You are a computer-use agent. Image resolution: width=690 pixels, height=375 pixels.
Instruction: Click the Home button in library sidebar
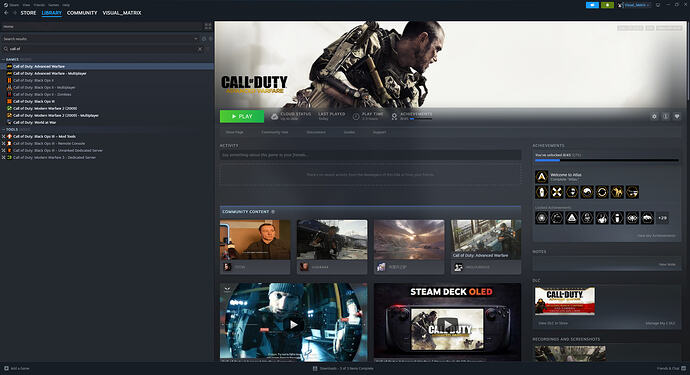point(101,26)
